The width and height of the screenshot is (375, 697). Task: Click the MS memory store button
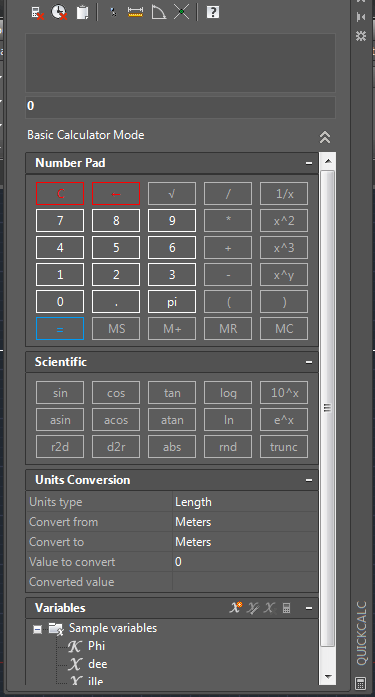(116, 328)
